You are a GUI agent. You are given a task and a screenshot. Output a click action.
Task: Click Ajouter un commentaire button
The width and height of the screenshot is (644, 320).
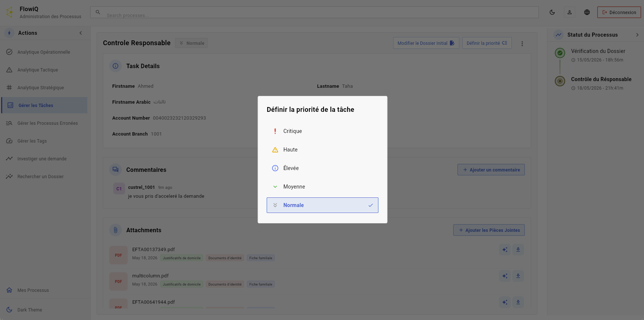pos(491,170)
